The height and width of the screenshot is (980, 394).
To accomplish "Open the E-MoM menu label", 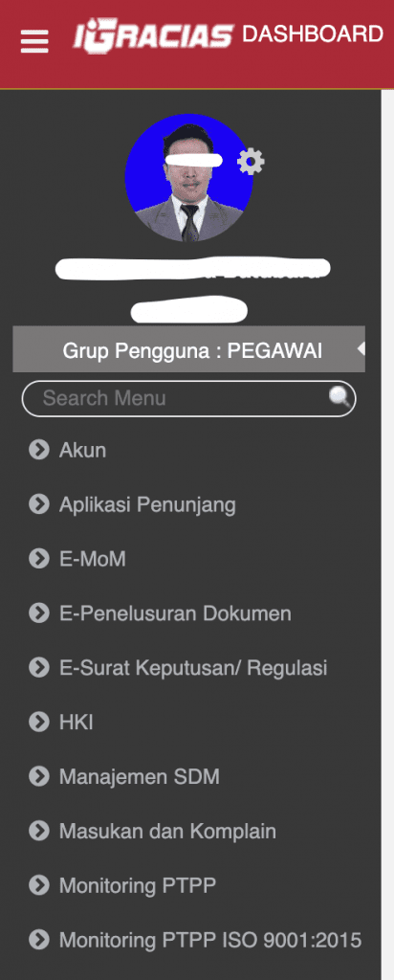I will [93, 559].
